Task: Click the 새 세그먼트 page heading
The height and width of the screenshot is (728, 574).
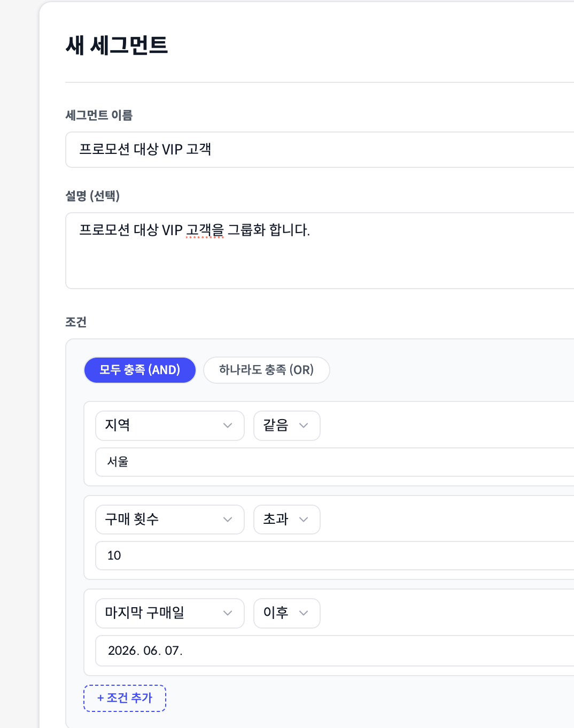Action: pyautogui.click(x=117, y=45)
